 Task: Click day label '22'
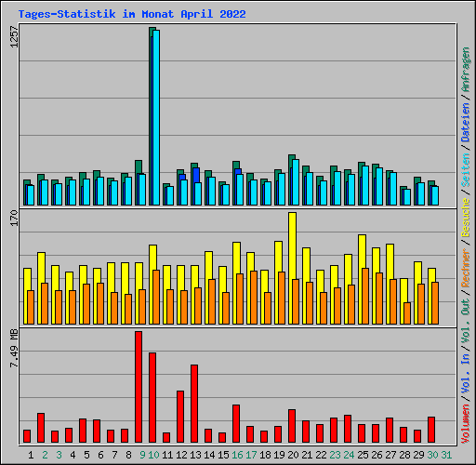(x=321, y=455)
